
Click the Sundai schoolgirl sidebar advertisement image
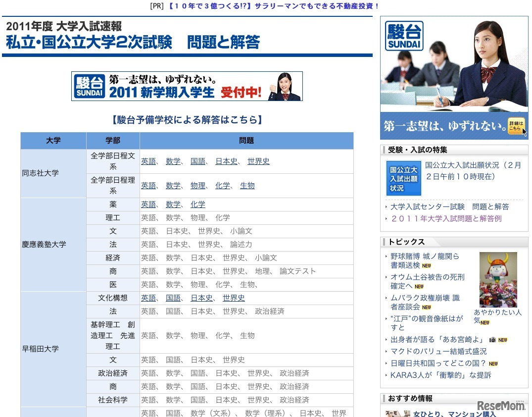tap(454, 78)
